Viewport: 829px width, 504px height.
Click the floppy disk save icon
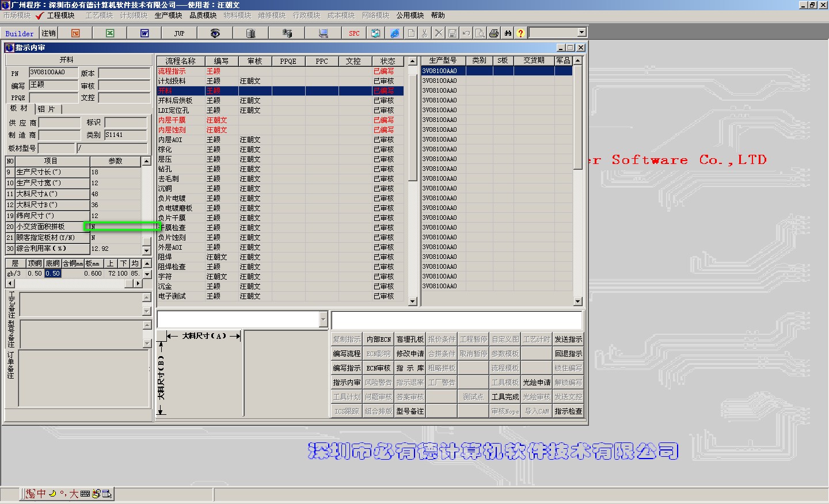pos(452,33)
